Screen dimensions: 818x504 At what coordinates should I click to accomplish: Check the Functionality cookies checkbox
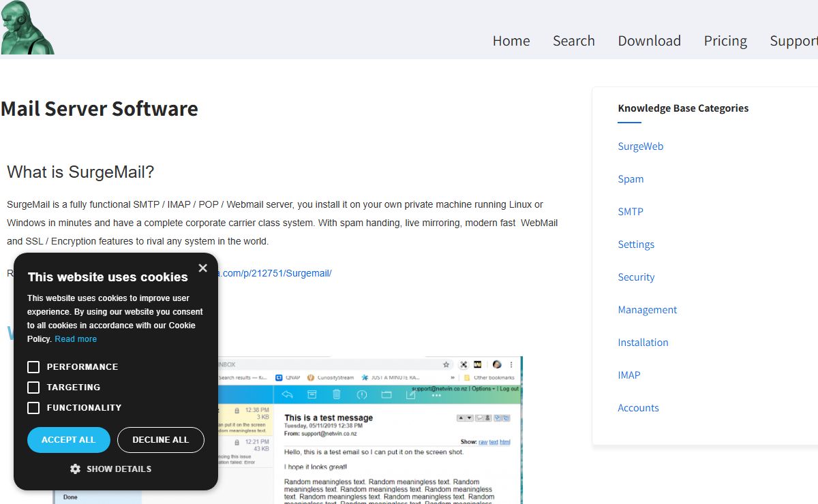(33, 408)
